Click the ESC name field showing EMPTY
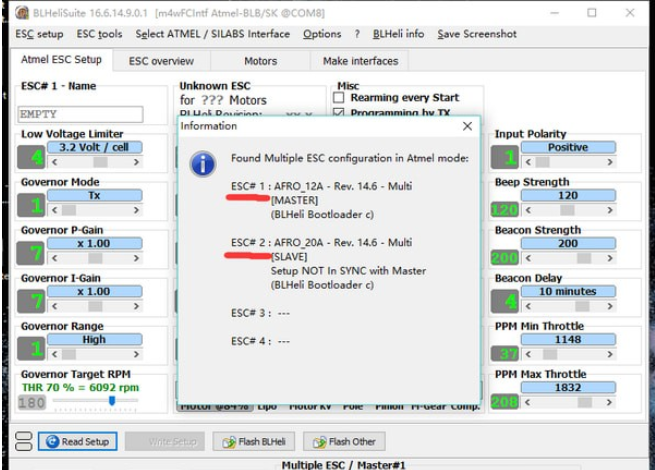Viewport: 655px width, 470px height. (x=81, y=114)
